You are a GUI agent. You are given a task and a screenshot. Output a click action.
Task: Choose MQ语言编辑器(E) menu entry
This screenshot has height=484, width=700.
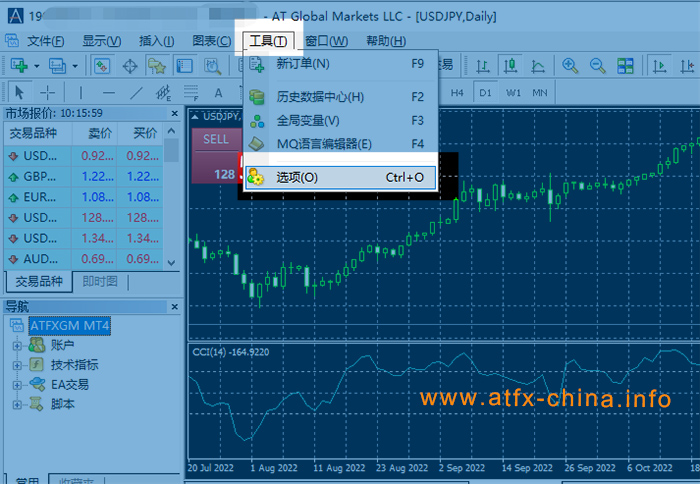340,144
